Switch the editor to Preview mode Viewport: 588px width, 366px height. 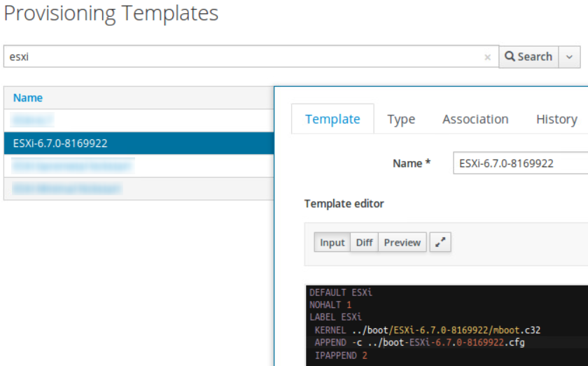[x=402, y=242]
